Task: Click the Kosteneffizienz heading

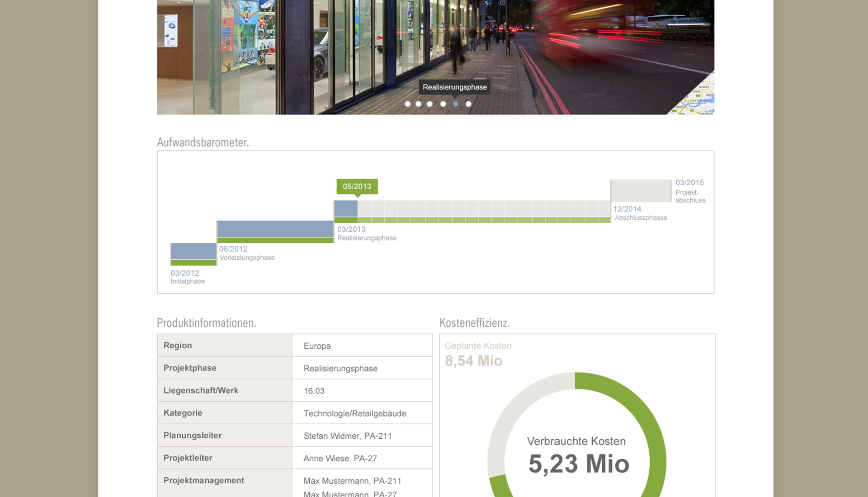Action: click(x=475, y=323)
